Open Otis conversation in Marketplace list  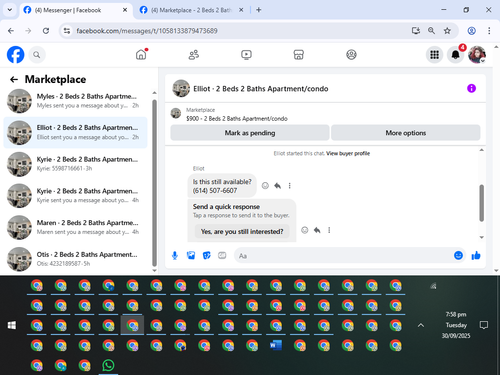(75, 259)
